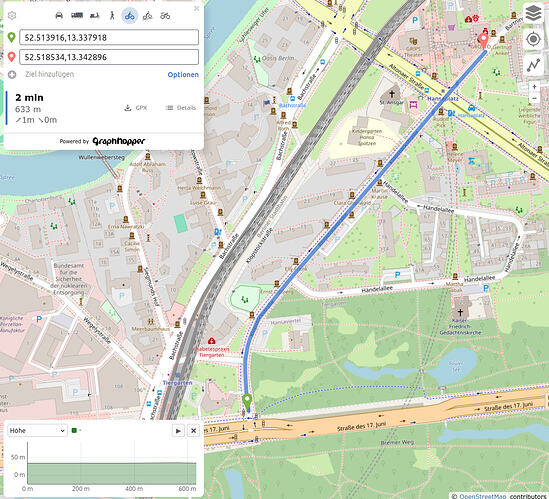
Task: Click the play button in elevation panel
Action: [x=178, y=431]
